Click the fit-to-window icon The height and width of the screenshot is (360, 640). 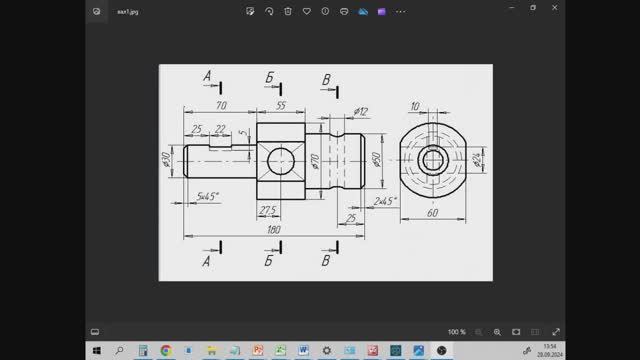click(516, 332)
